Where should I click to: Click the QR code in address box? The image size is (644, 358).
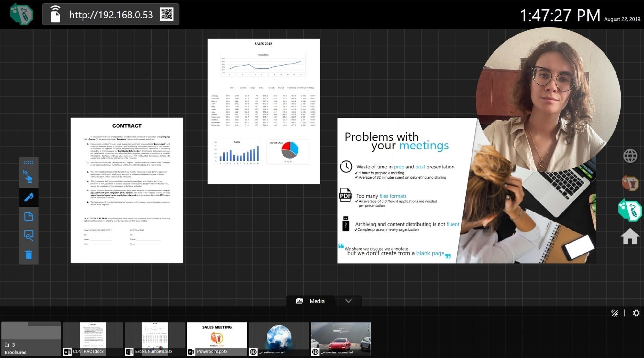tap(167, 15)
